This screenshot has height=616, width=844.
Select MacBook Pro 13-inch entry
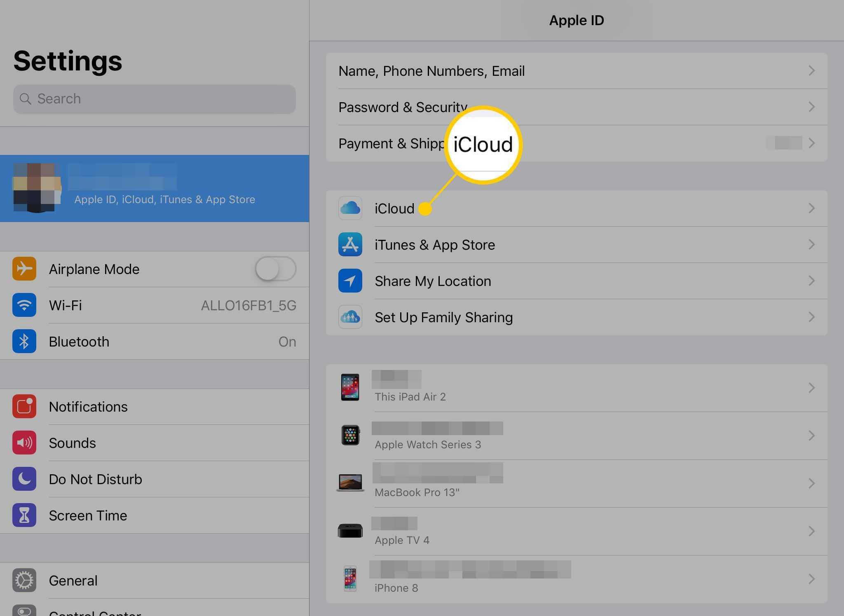coord(577,482)
